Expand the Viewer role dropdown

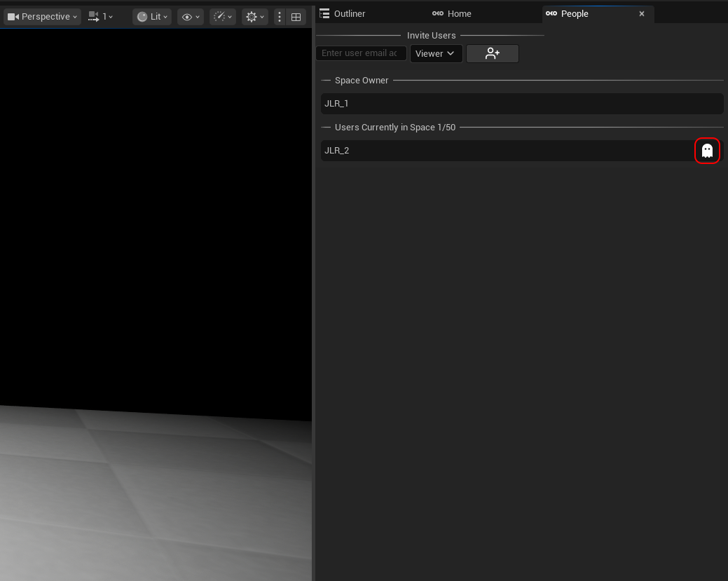click(435, 53)
